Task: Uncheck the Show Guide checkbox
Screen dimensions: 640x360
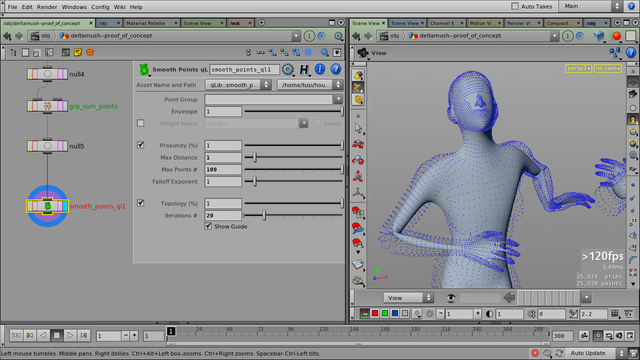Action: pyautogui.click(x=208, y=226)
